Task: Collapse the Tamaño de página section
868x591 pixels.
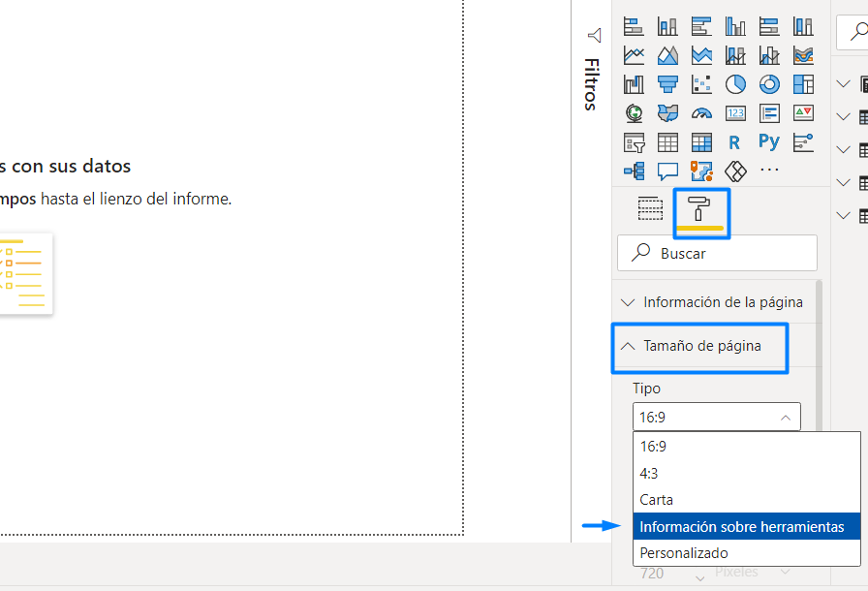Action: (x=699, y=348)
